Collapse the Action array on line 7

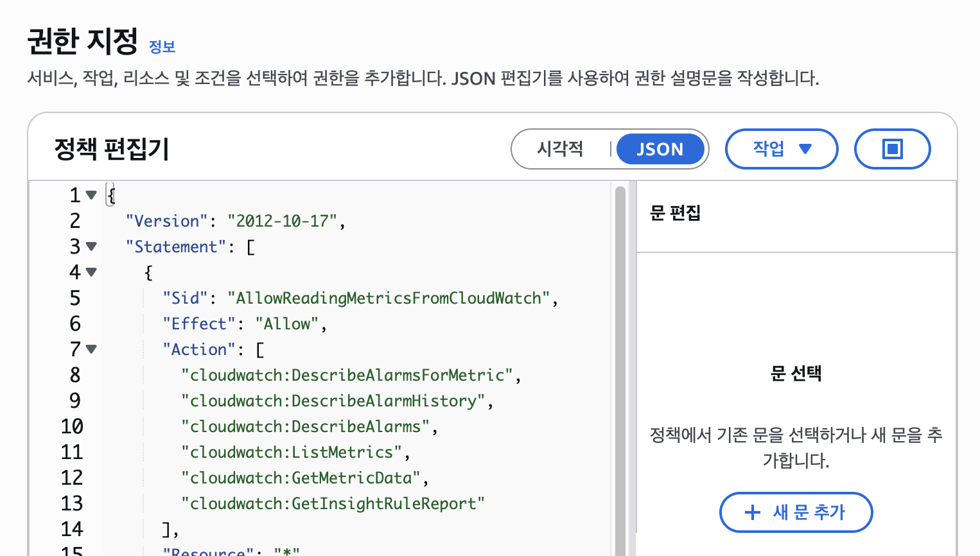pos(91,349)
